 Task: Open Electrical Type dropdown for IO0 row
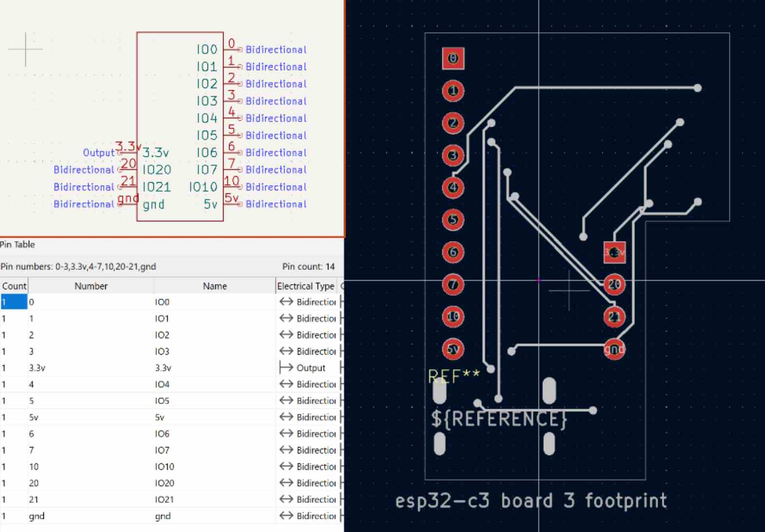308,302
